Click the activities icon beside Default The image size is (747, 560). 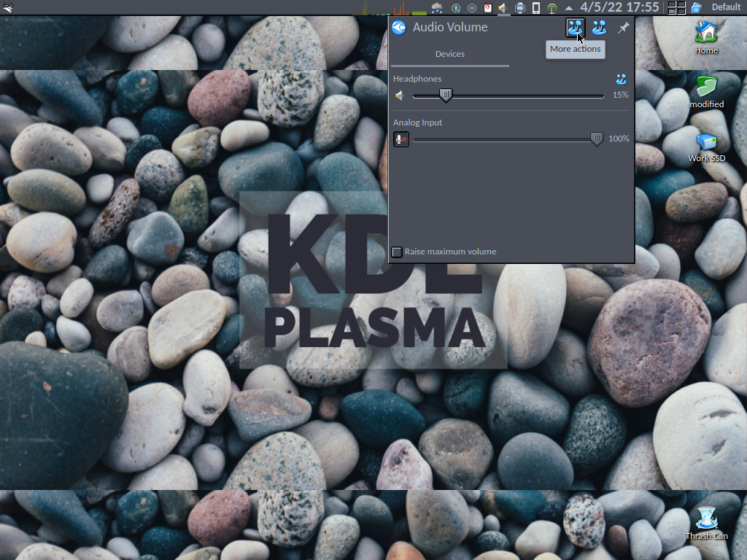click(x=697, y=7)
